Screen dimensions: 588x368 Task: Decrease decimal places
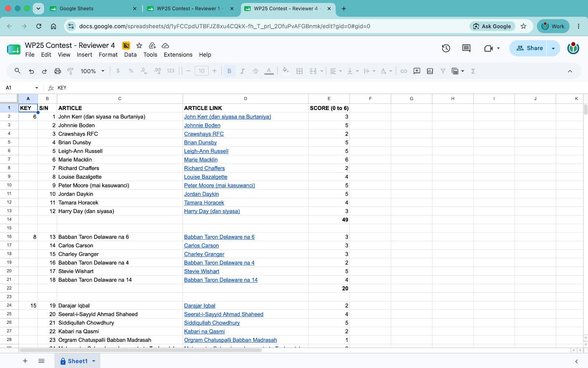(144, 71)
